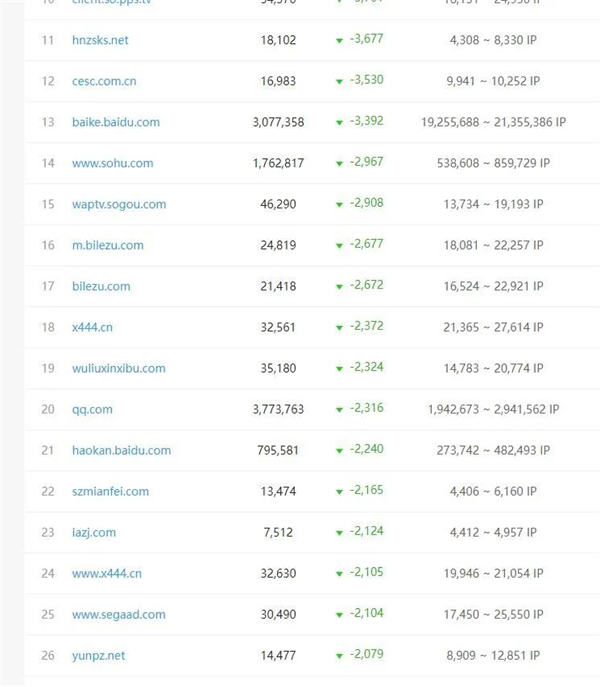Click the bilezu.com link in row 17
This screenshot has width=600, height=687.
(101, 286)
